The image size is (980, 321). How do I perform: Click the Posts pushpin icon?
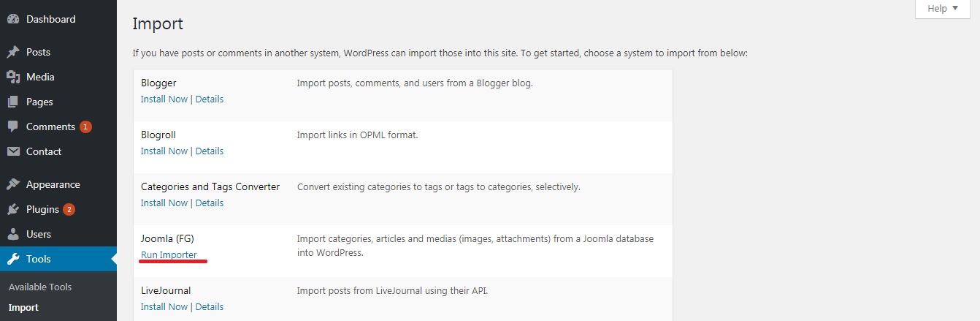tap(13, 52)
